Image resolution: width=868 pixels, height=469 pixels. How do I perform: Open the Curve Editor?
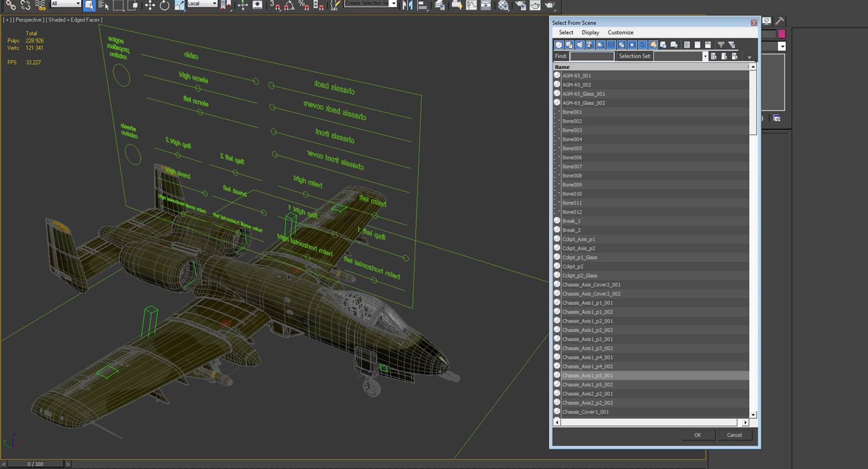471,5
